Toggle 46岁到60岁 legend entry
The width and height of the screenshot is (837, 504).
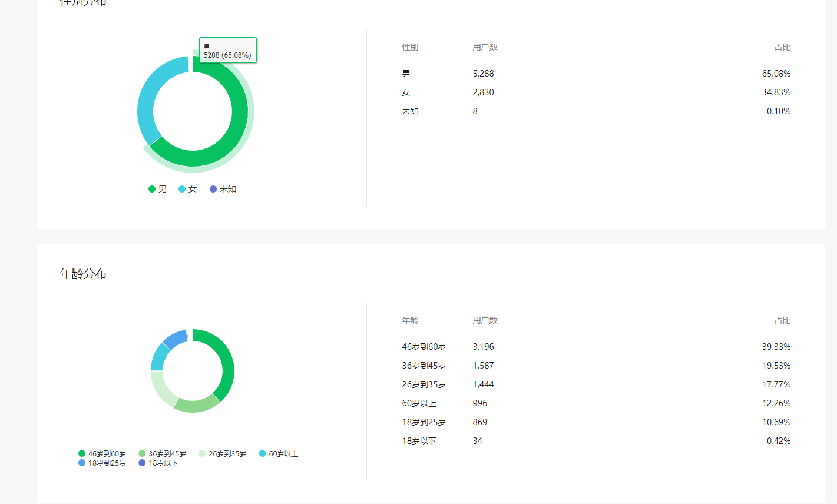(x=102, y=453)
